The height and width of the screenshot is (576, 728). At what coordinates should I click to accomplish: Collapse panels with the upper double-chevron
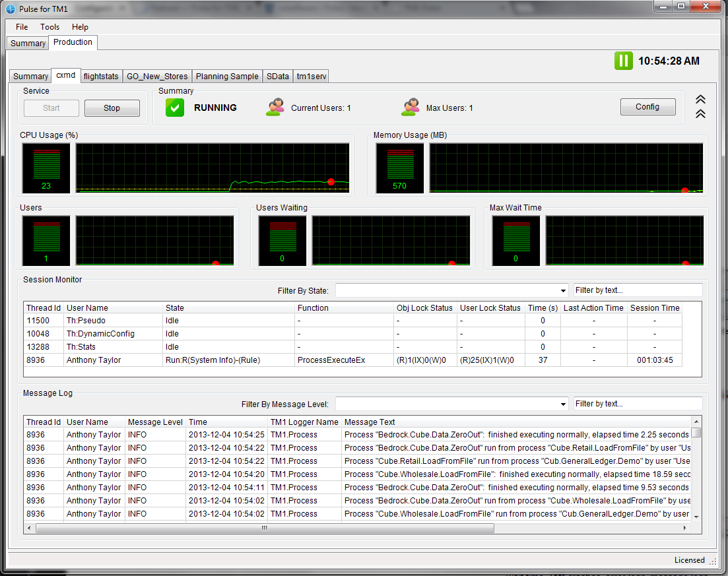[700, 100]
